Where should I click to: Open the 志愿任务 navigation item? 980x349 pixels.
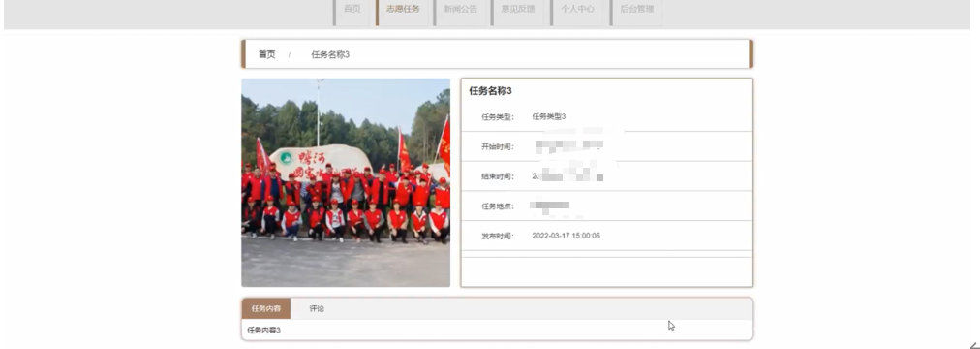[x=403, y=10]
